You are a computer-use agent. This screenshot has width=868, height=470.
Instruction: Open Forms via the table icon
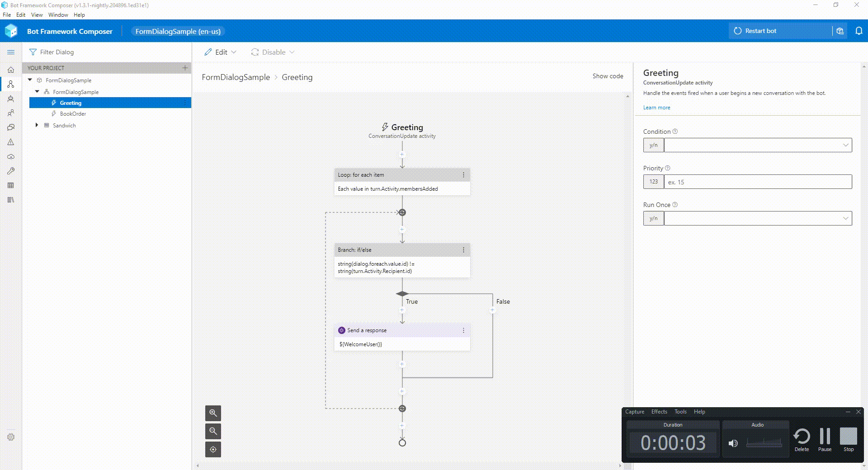pyautogui.click(x=11, y=185)
